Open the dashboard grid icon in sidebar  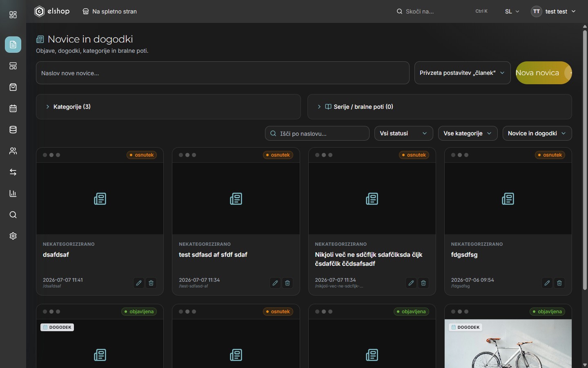click(13, 15)
